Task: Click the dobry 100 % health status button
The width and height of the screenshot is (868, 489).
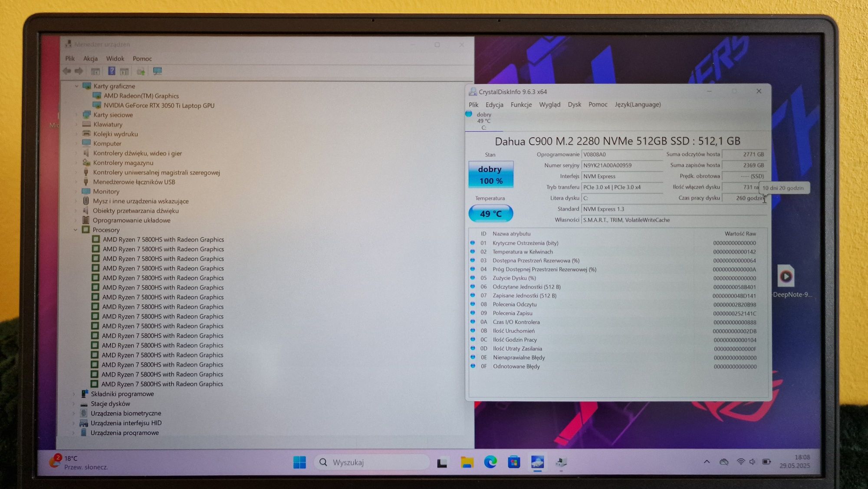Action: point(491,175)
